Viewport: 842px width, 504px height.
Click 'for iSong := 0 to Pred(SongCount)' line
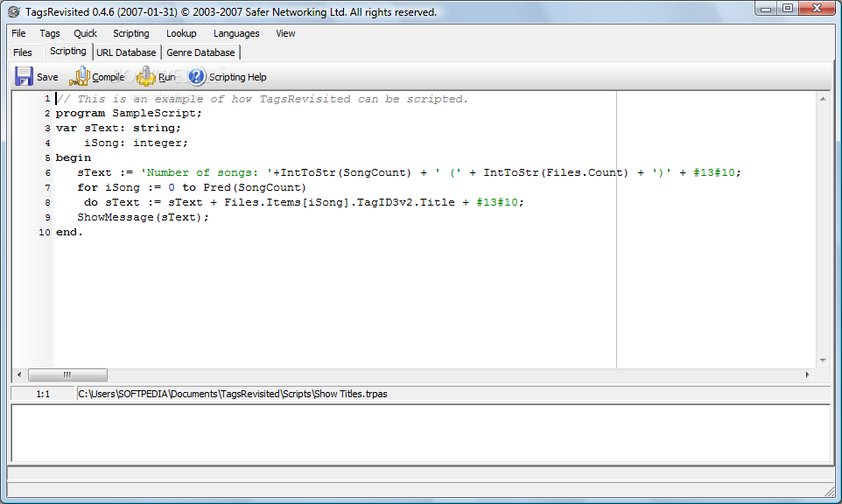coord(192,188)
